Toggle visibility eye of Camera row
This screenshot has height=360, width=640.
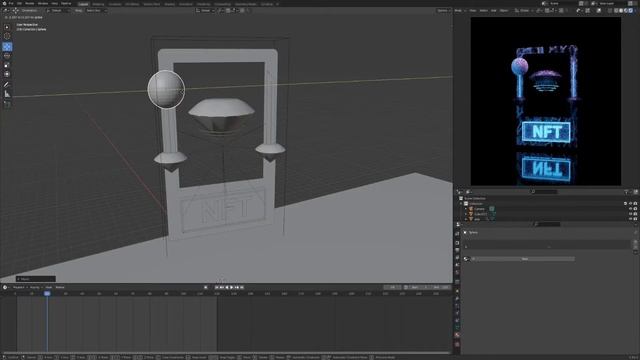point(630,209)
